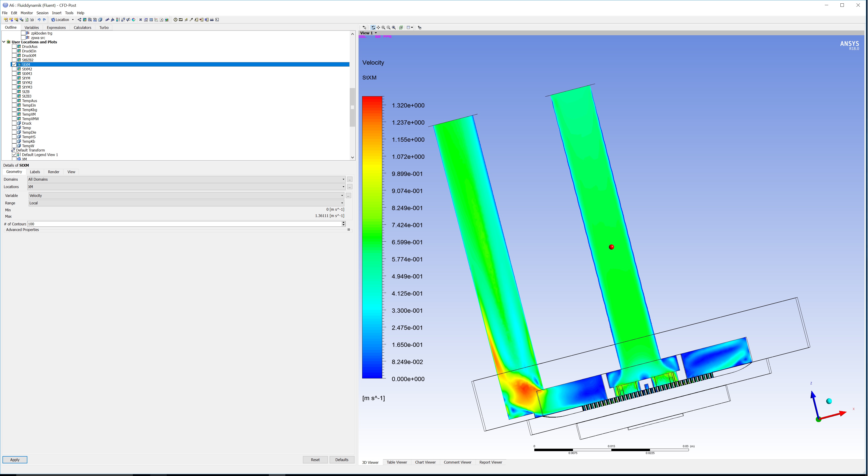868x476 pixels.
Task: Click the Rotate view tool icon
Action: 373,28
